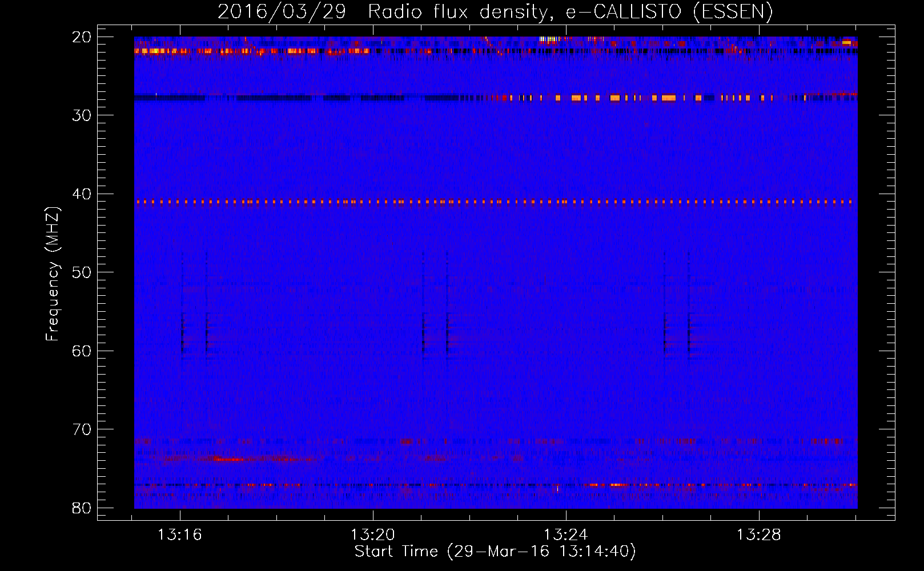Select the 13:16 time tick label
Viewport: 924px width, 571px height.
click(180, 535)
